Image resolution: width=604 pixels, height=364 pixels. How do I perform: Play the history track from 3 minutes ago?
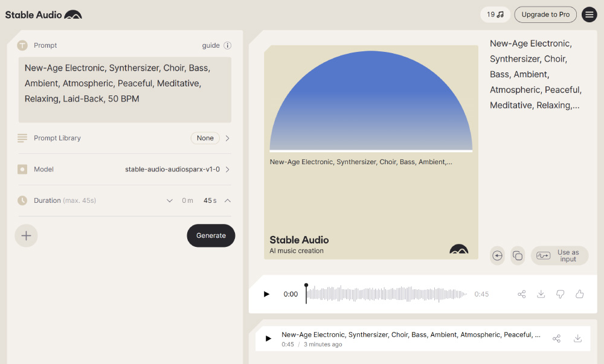point(268,339)
